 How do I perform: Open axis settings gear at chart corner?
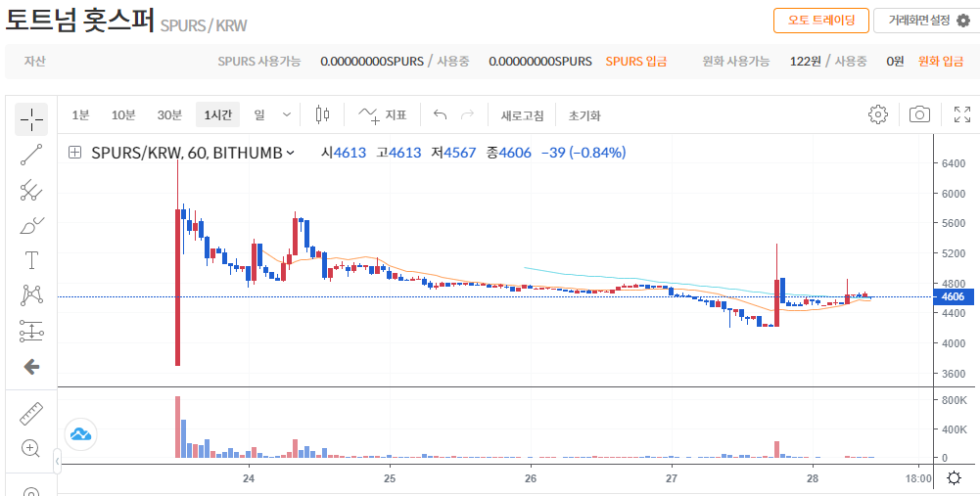click(954, 478)
